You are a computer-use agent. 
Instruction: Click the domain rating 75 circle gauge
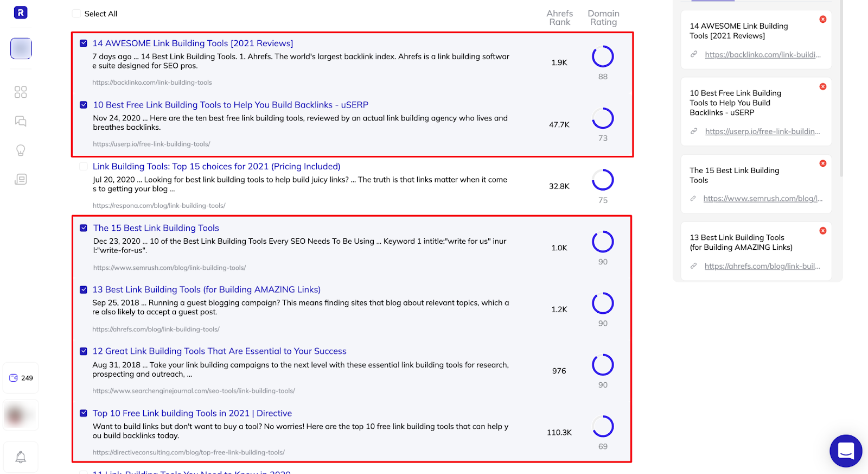pyautogui.click(x=603, y=180)
